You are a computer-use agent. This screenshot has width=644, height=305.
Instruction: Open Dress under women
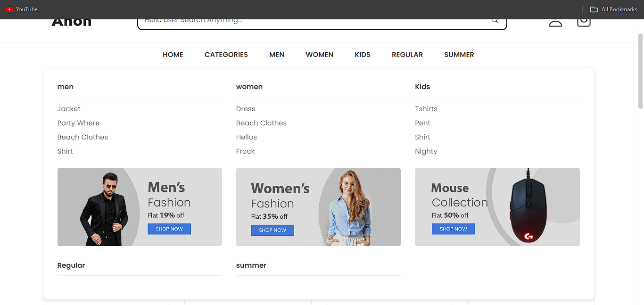[x=246, y=109]
